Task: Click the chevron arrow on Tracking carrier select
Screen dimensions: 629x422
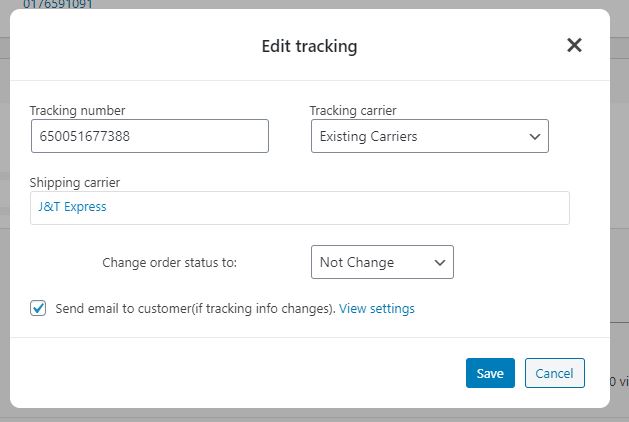Action: pyautogui.click(x=534, y=136)
